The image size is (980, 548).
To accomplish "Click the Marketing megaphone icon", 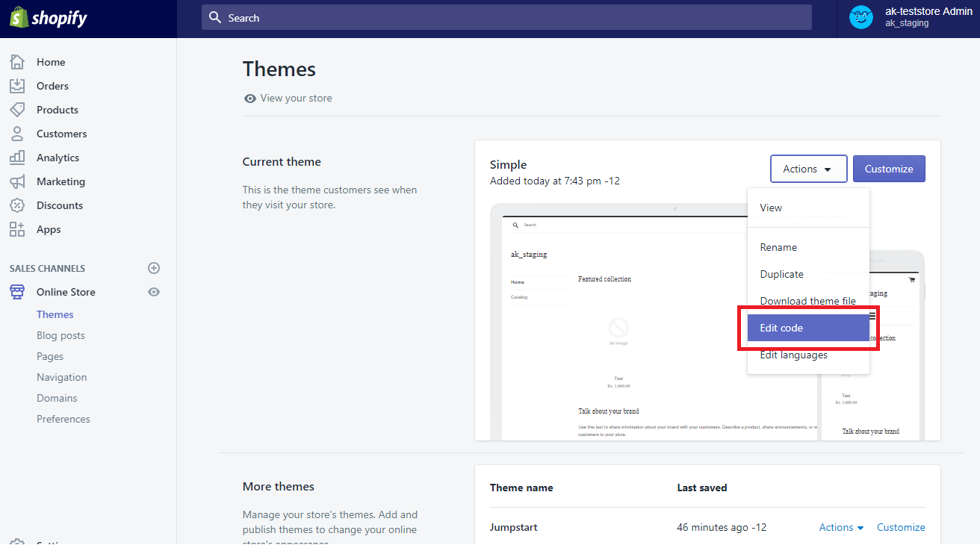I will (x=17, y=181).
